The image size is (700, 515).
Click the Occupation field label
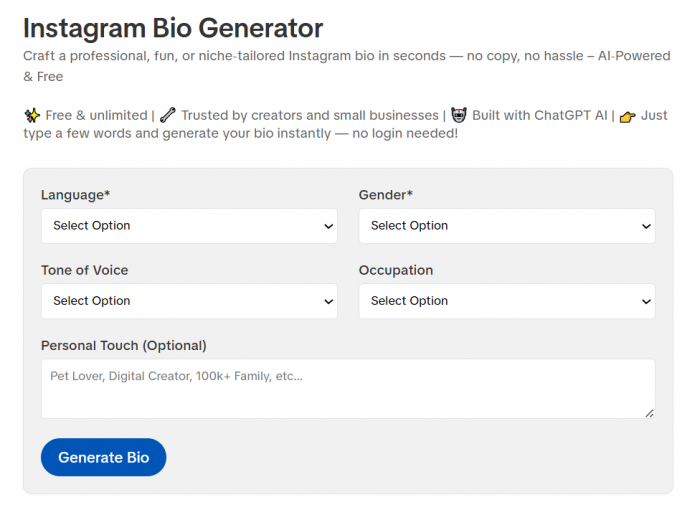[396, 270]
